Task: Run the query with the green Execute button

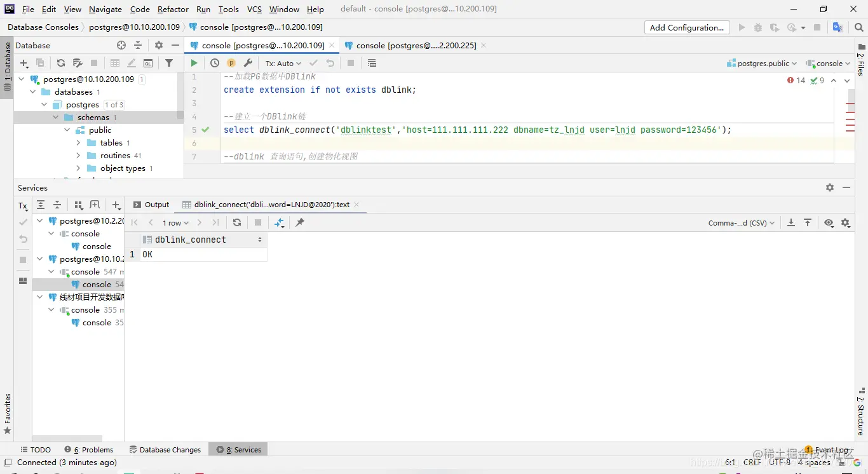Action: pyautogui.click(x=194, y=63)
